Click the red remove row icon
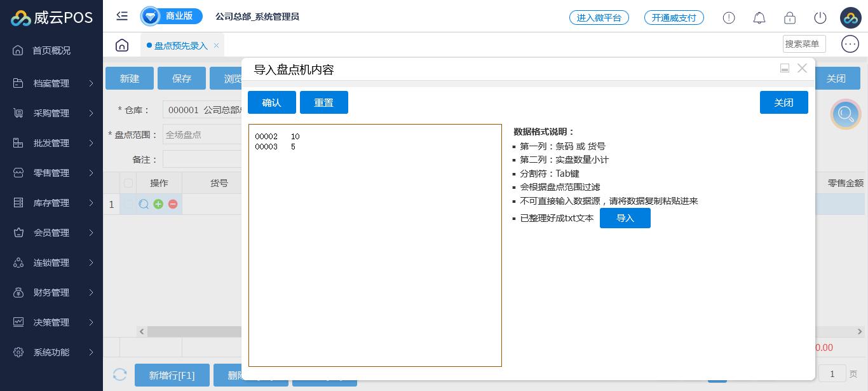Image resolution: width=868 pixels, height=391 pixels. pos(173,204)
